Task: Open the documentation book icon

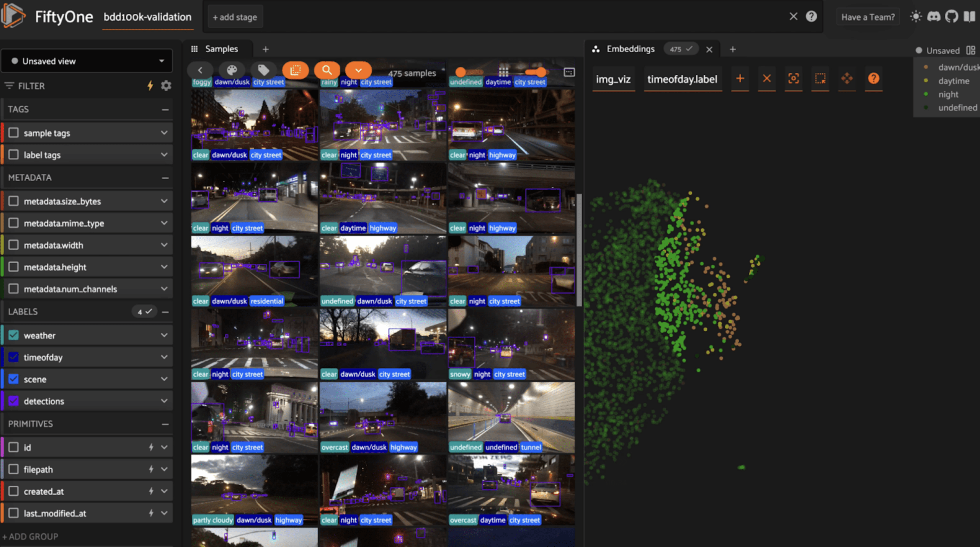Action: 969,16
